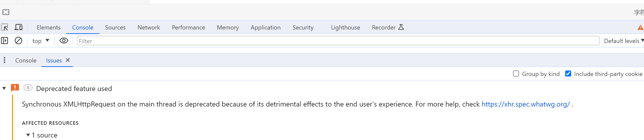Clear the console with the ban icon
The image size is (644, 140).
point(18,41)
